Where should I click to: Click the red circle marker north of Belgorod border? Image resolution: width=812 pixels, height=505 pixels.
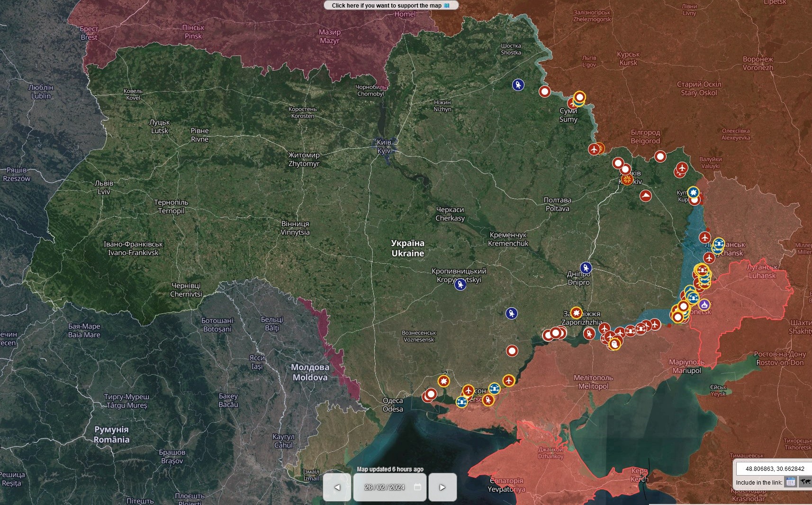[660, 156]
